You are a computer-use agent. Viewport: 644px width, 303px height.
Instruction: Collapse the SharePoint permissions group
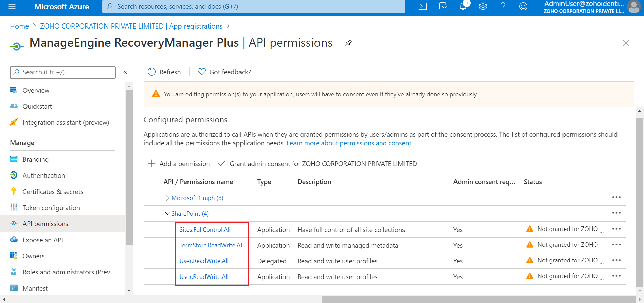167,214
